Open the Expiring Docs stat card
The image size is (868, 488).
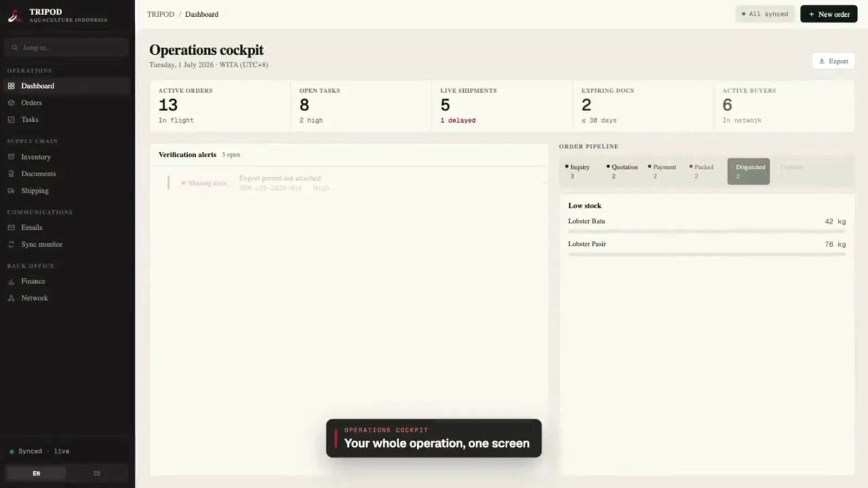[643, 106]
